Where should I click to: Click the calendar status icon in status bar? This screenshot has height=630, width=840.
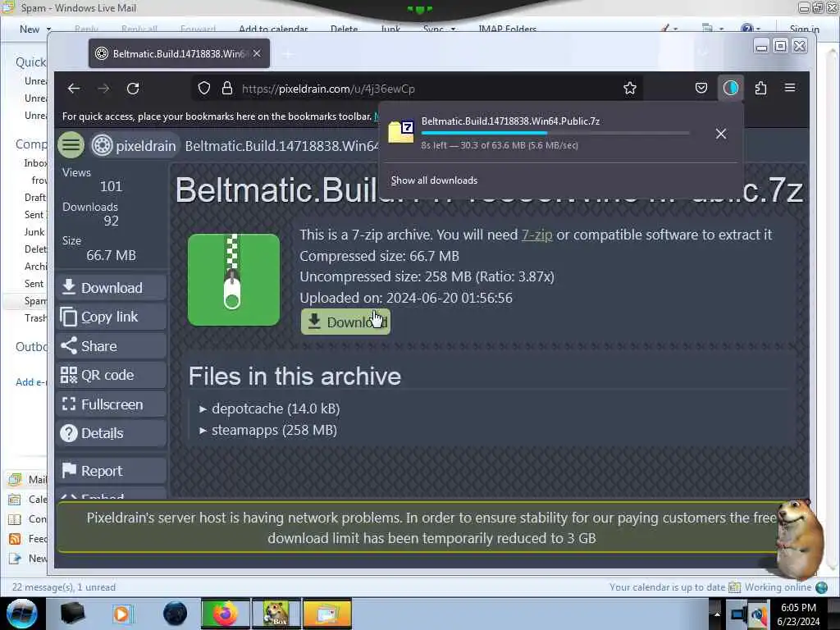click(734, 587)
